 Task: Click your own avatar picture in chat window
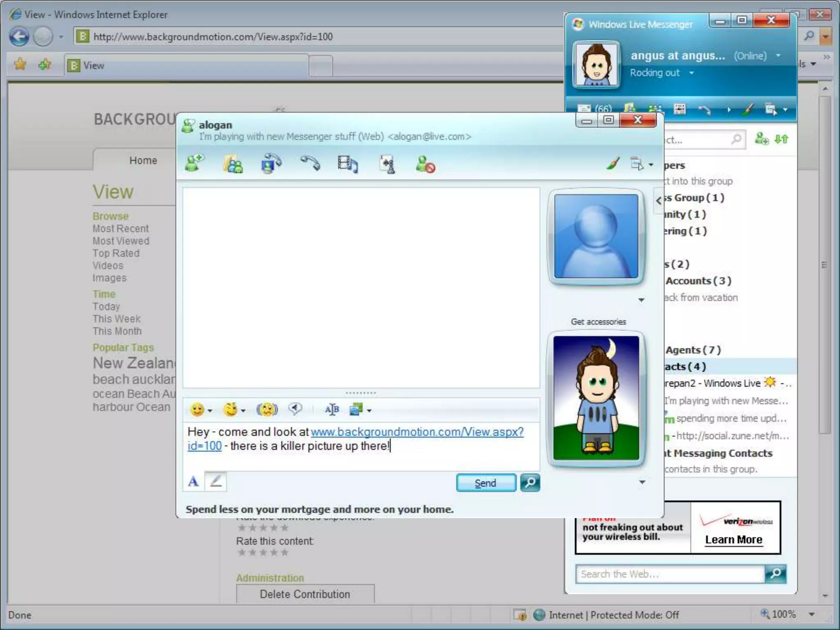(x=596, y=398)
